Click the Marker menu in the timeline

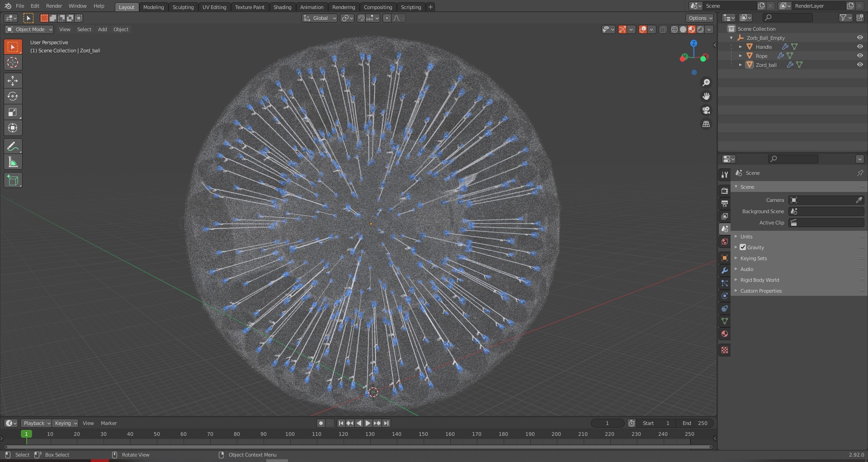tap(108, 423)
